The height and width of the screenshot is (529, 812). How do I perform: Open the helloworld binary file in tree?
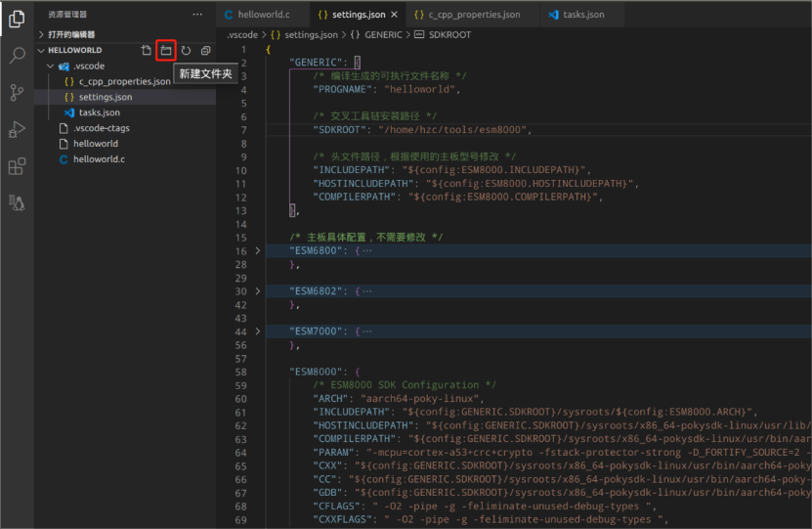[x=125, y=144]
